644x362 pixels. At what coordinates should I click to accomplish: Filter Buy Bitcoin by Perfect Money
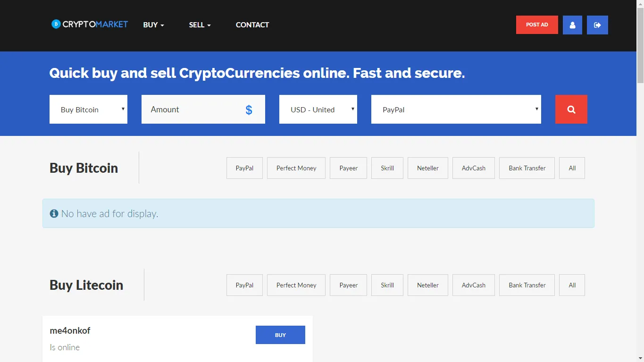click(x=296, y=168)
